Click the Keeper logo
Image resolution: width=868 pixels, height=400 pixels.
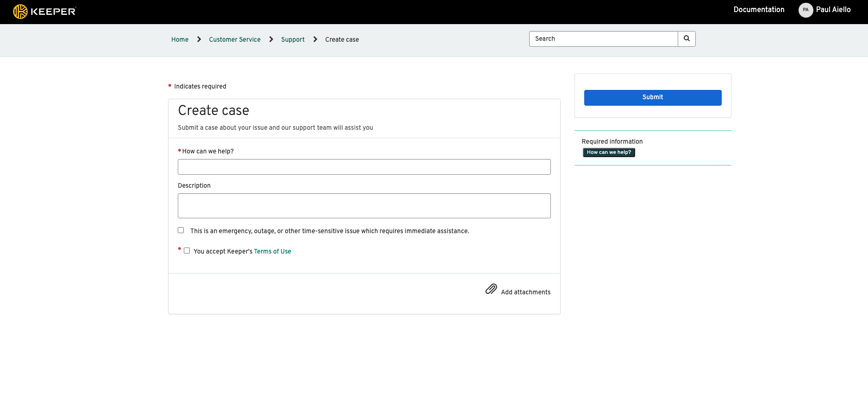(x=44, y=11)
